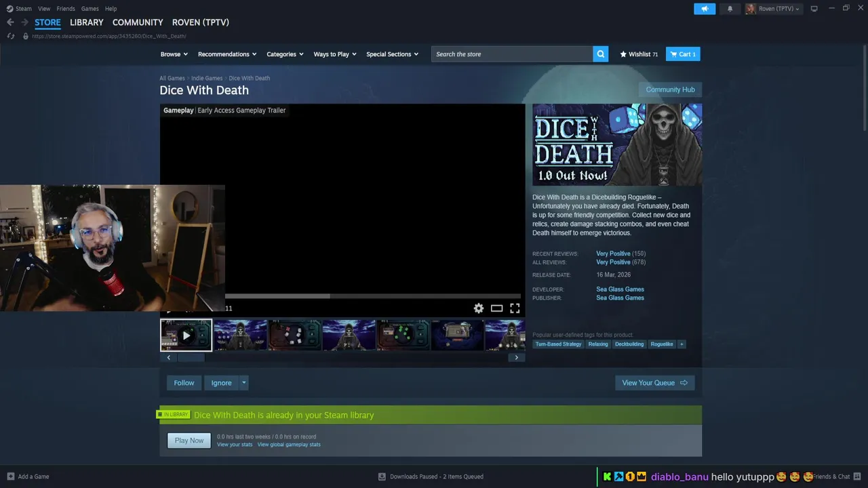Click the video progress bar
868x488 pixels.
[x=373, y=296]
